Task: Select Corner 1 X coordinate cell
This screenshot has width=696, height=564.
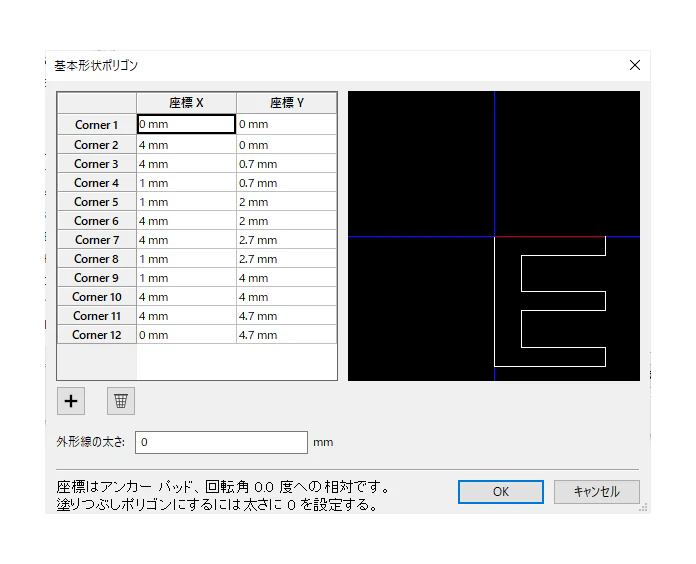Action: [x=186, y=124]
